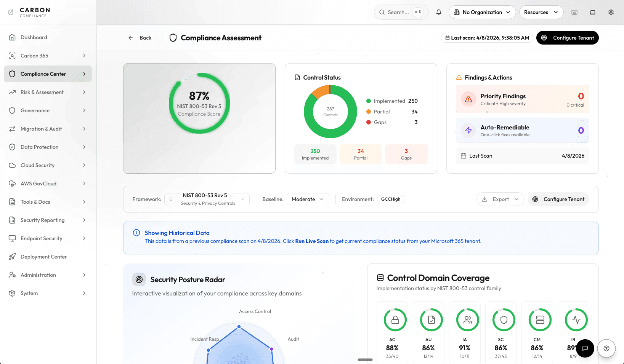Click the Carbon Compliance logo

(29, 12)
